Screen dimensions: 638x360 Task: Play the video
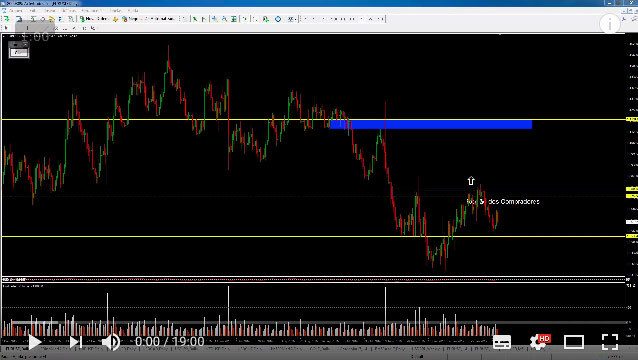[x=35, y=342]
